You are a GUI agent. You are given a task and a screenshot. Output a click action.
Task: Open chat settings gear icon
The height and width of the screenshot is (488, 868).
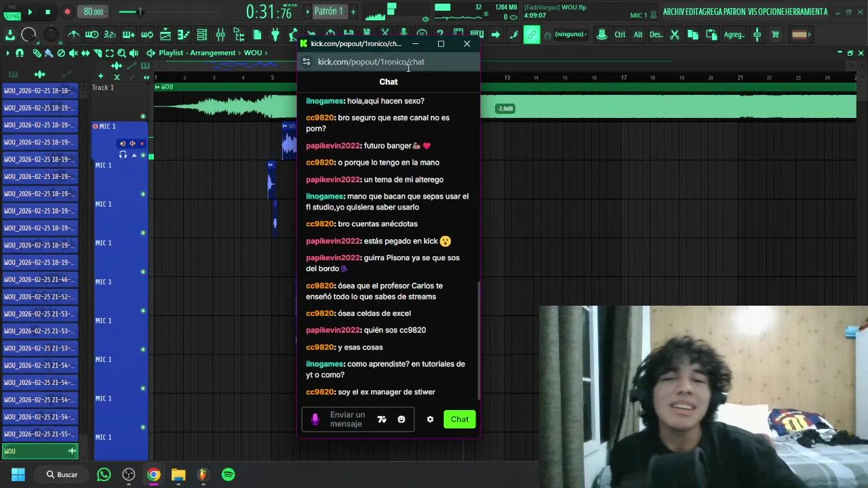click(430, 420)
